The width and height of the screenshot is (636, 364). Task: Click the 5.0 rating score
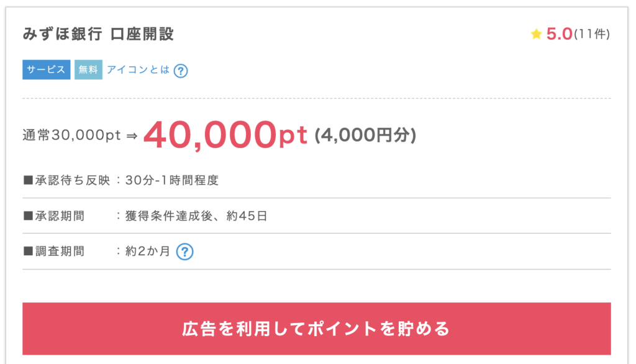pos(559,34)
